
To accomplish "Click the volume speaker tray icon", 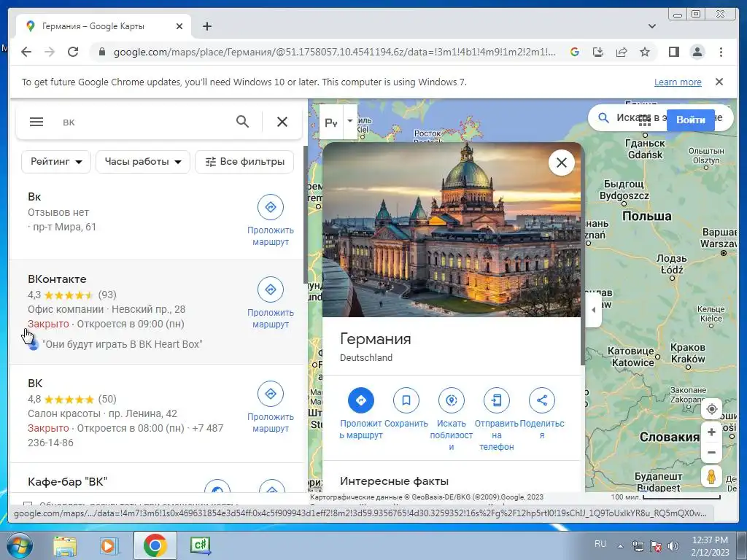I will click(x=673, y=545).
